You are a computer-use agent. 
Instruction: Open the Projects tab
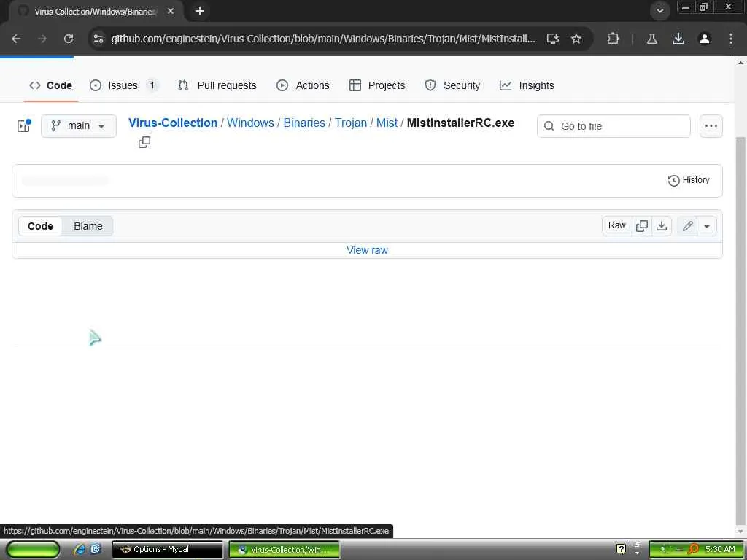pyautogui.click(x=377, y=86)
